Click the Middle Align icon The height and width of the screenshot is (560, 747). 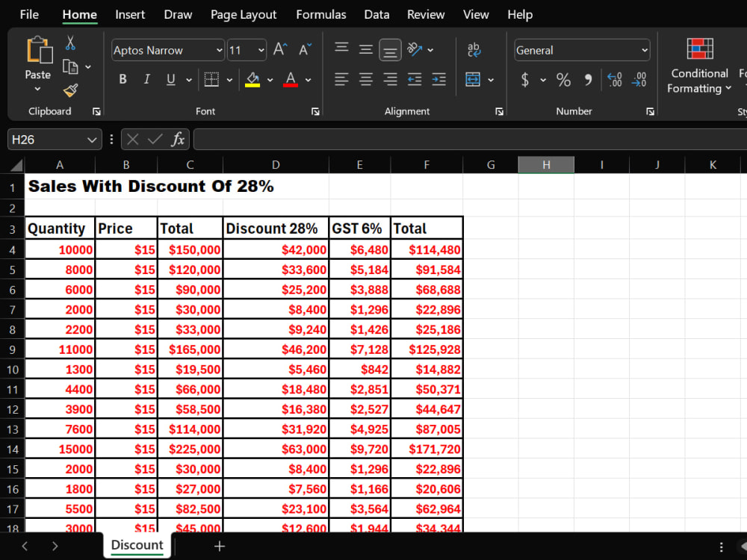pos(366,49)
